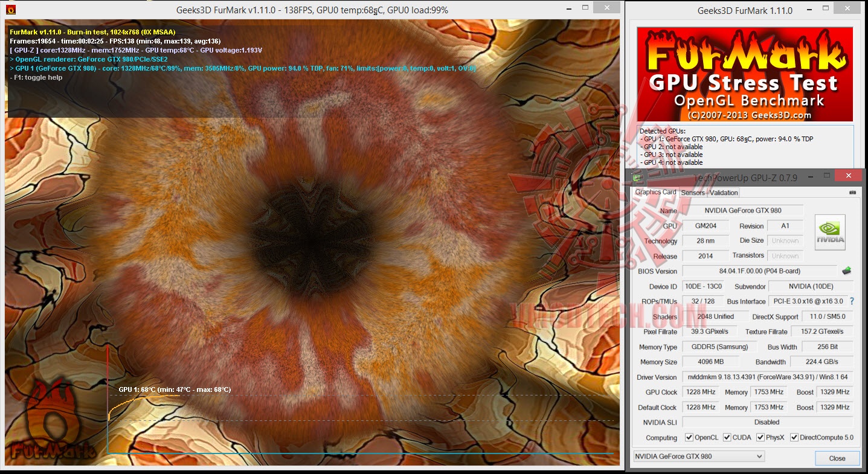
Task: Maximize the FurMark burn-in test window
Action: point(585,8)
